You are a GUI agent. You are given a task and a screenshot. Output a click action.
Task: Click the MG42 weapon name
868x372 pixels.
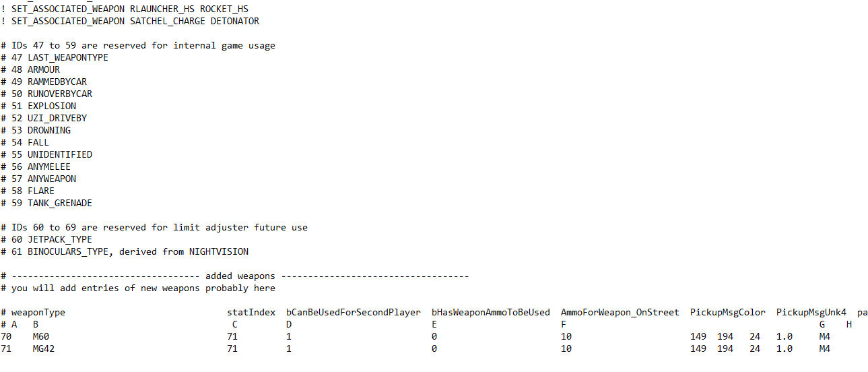coord(43,349)
